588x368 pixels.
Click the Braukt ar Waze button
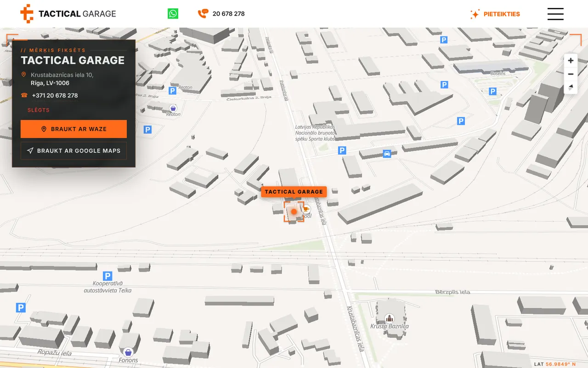coord(73,129)
